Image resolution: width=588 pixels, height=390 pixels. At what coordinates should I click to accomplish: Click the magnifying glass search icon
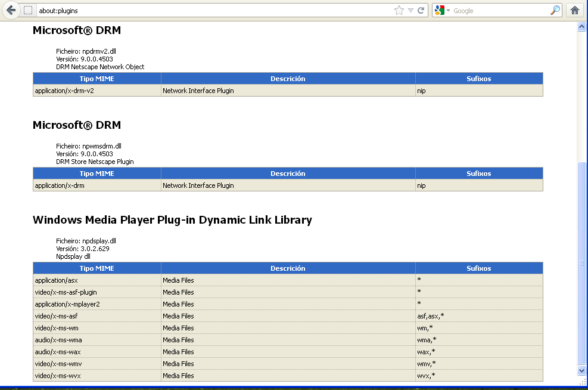pyautogui.click(x=555, y=10)
